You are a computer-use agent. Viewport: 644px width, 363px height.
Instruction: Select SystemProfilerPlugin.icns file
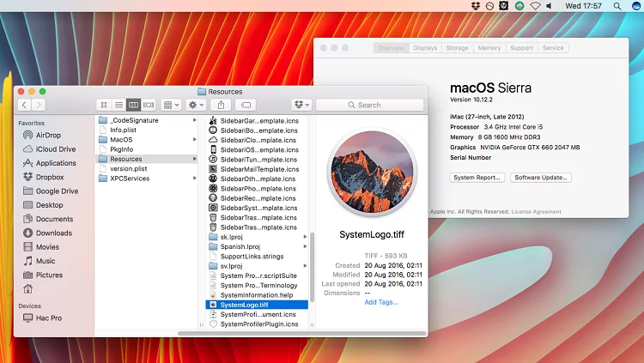click(258, 324)
